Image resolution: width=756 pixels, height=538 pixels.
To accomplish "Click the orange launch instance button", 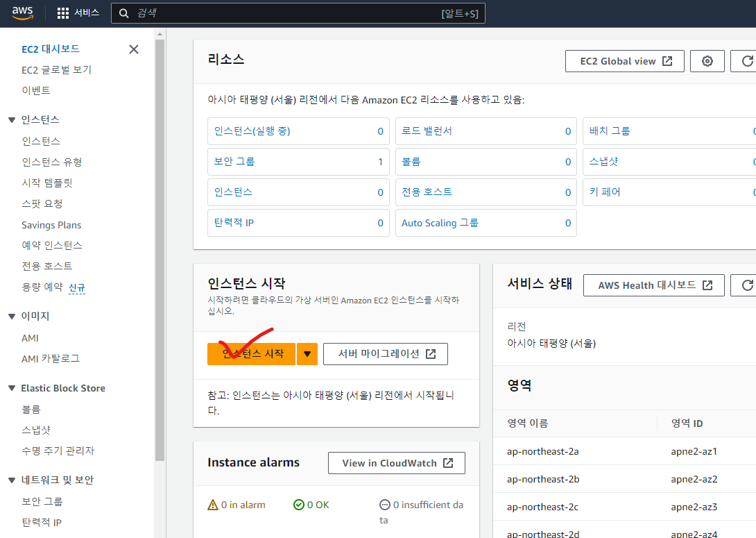I will click(x=251, y=353).
